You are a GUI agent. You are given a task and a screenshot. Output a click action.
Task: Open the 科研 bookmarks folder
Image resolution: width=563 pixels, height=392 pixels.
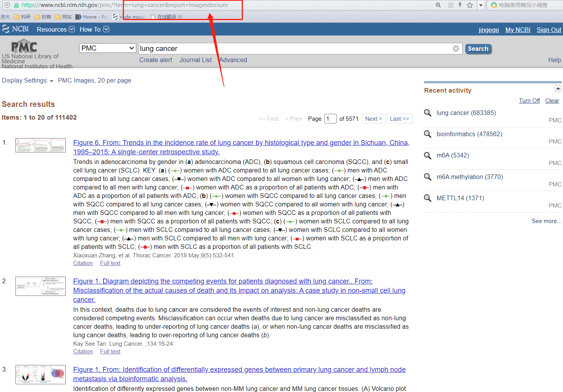pyautogui.click(x=22, y=17)
